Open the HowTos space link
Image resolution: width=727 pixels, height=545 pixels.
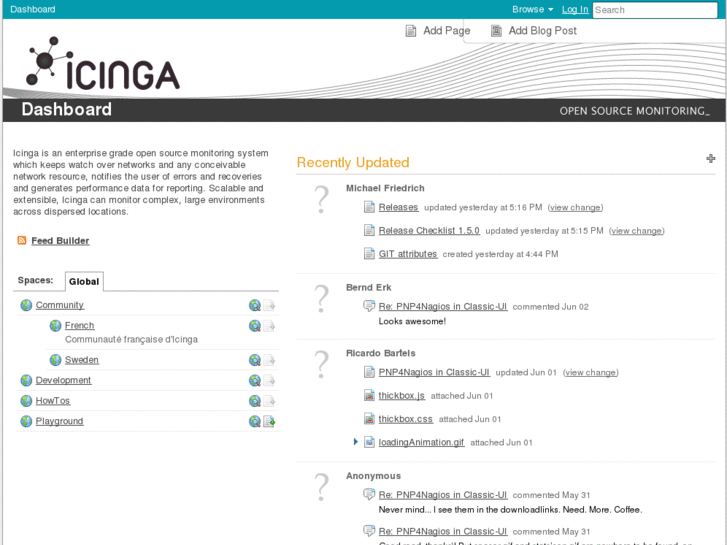(53, 401)
